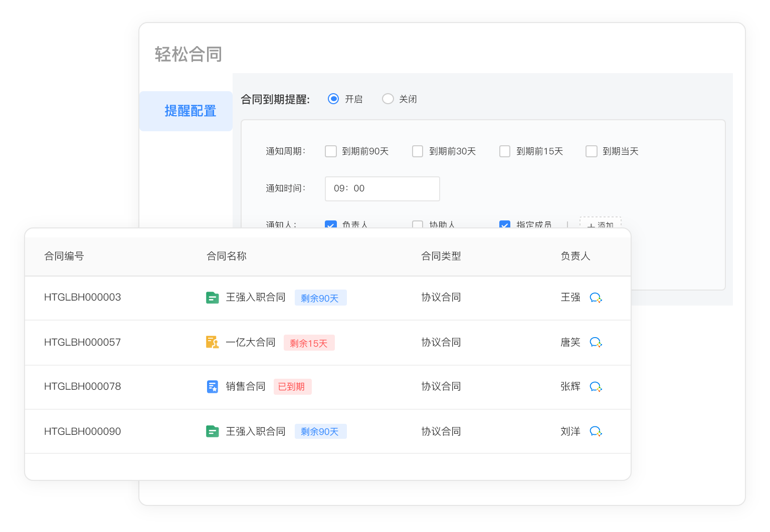Viewport: 770px width, 532px height.
Task: Click green document icon for HTGLBH000090
Action: pyautogui.click(x=213, y=431)
